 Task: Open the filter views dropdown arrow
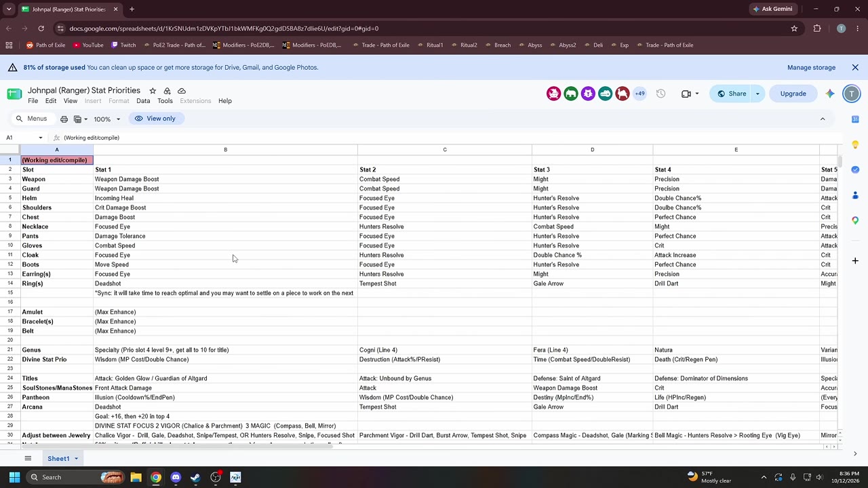click(85, 119)
